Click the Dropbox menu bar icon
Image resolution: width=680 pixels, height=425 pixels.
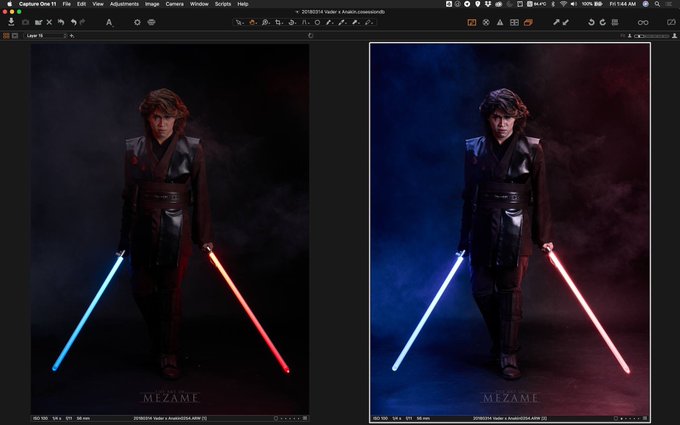pos(488,4)
